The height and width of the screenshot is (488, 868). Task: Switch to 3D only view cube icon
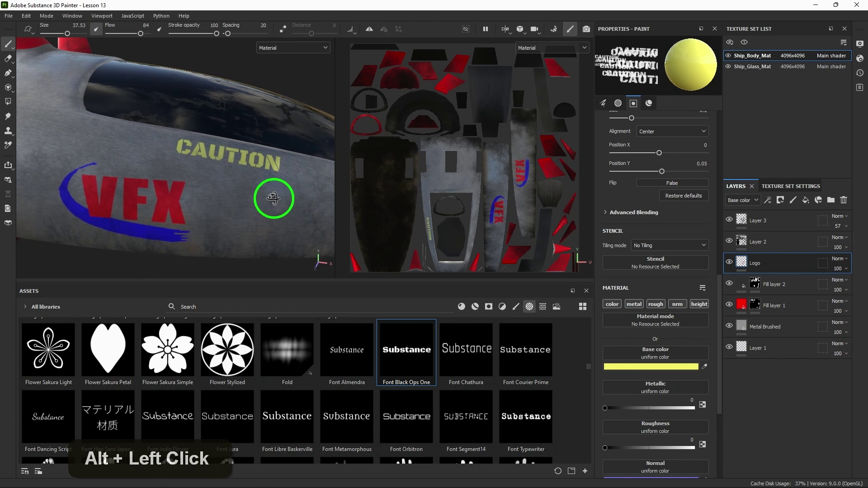pyautogui.click(x=520, y=29)
